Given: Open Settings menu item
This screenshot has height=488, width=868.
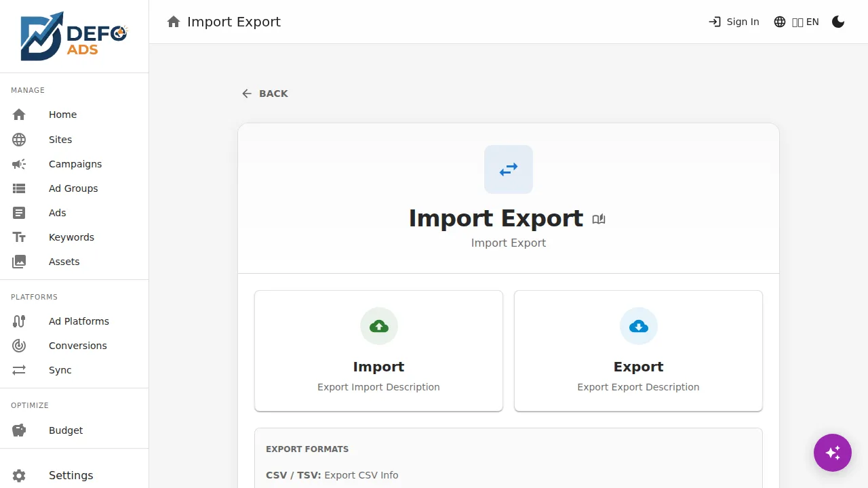Looking at the screenshot, I should pyautogui.click(x=74, y=476).
